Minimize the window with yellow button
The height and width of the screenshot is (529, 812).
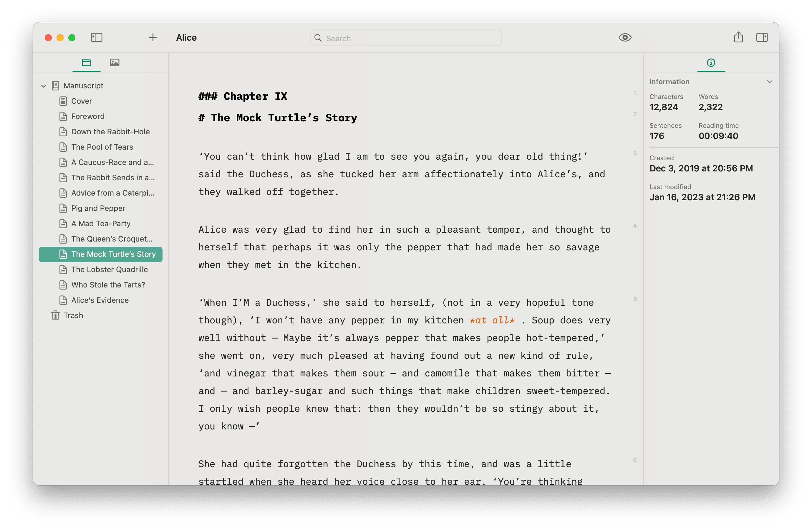(x=60, y=37)
